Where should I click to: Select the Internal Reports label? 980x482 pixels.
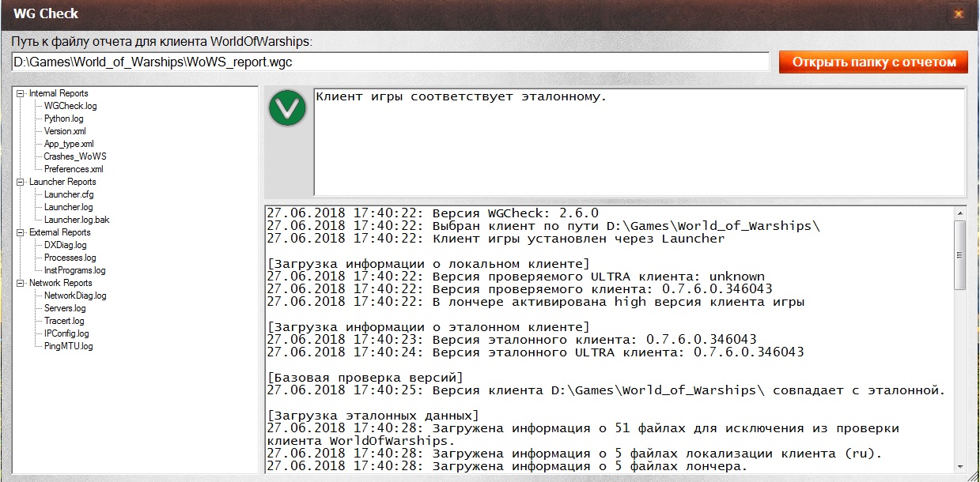[59, 93]
